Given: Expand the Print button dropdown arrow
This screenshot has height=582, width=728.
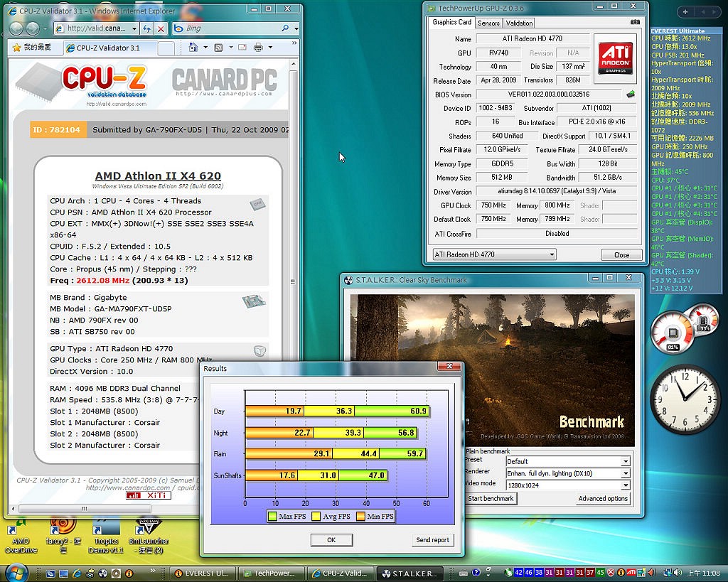Looking at the screenshot, I should tap(270, 48).
